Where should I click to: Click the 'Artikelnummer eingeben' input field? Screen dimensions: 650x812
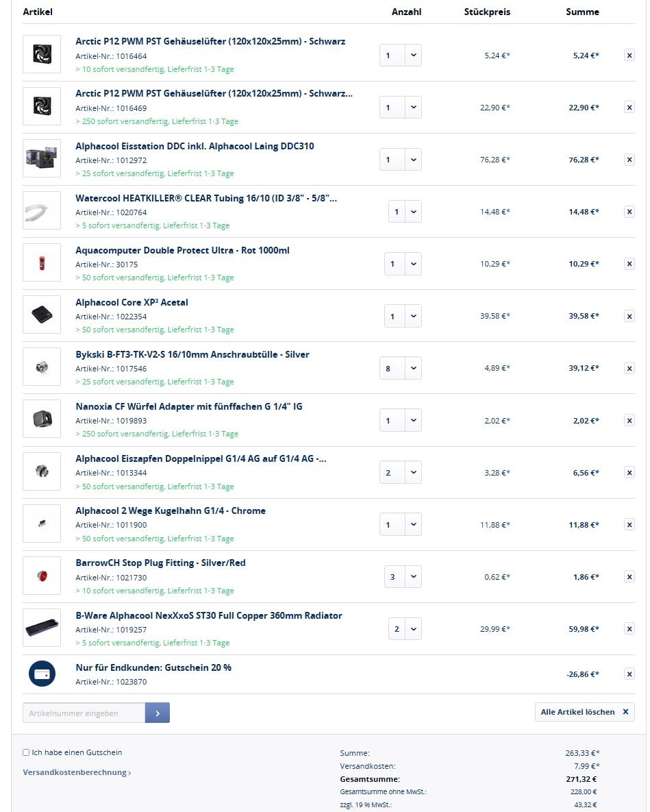84,713
